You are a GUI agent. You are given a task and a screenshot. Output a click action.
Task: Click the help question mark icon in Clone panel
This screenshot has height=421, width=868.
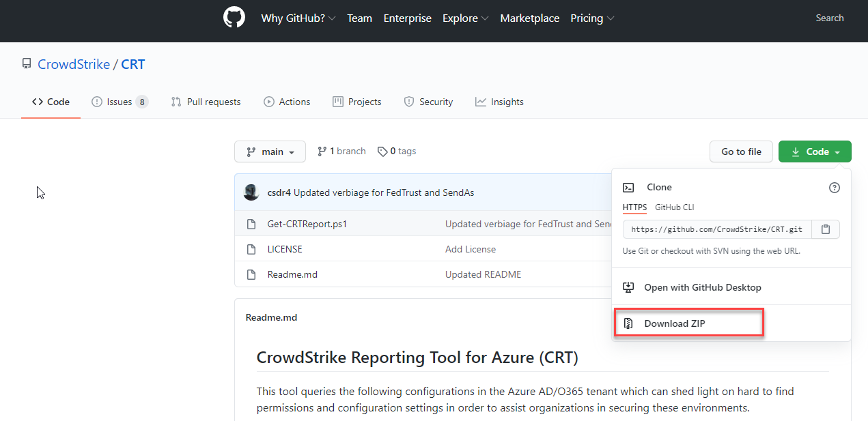click(x=834, y=188)
